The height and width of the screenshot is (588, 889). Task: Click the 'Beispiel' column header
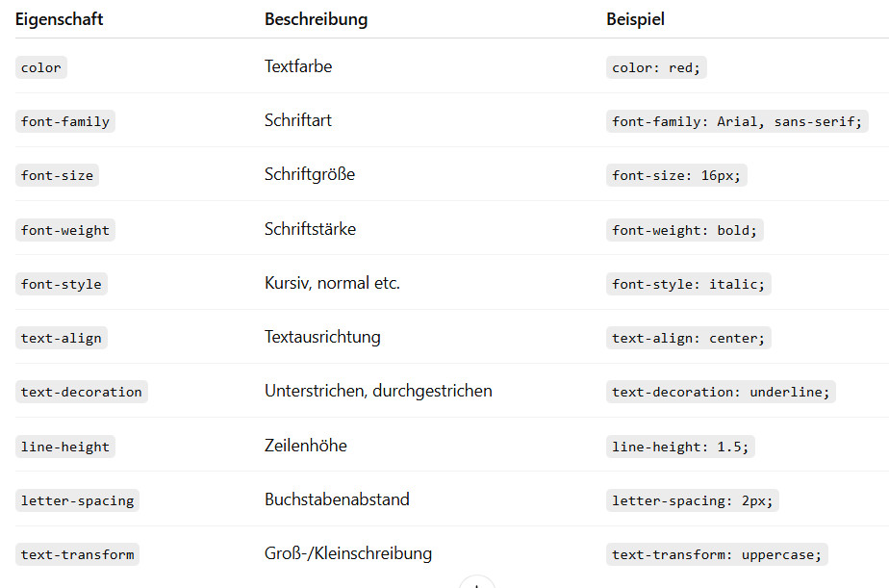635,19
